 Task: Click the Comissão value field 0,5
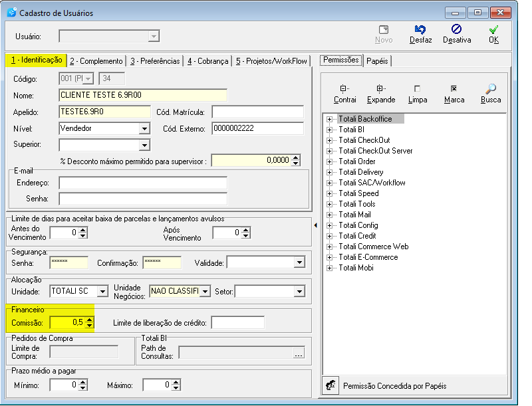67,322
